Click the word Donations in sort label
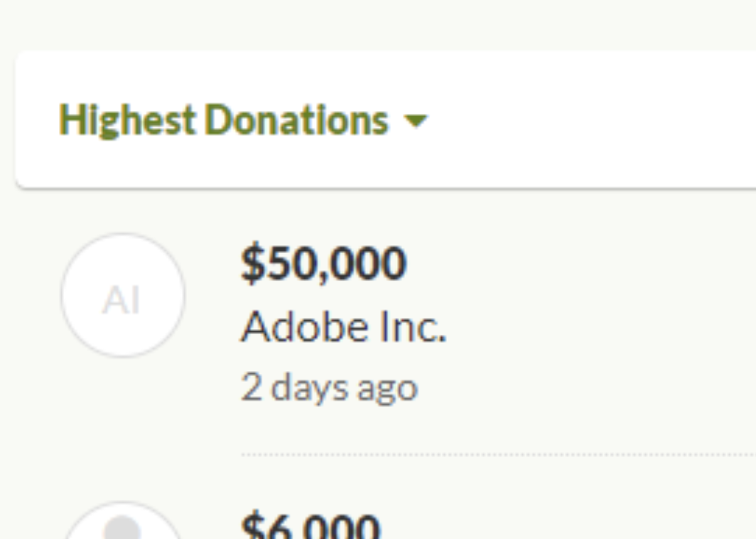This screenshot has width=756, height=539. (296, 119)
